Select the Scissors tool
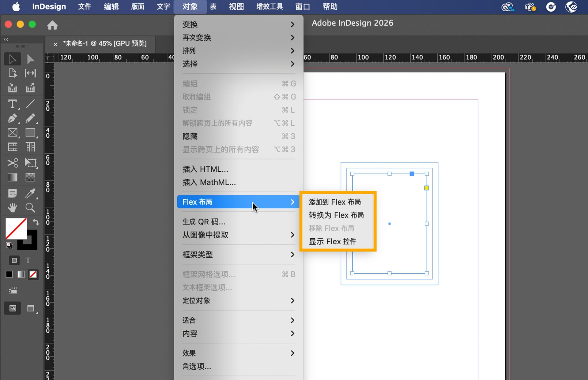This screenshot has height=380, width=588. pos(13,163)
